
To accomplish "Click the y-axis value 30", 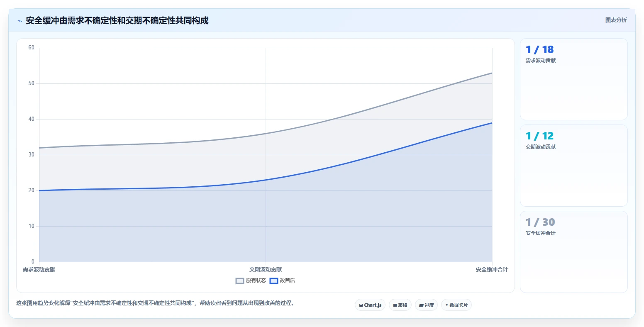I will [x=32, y=155].
